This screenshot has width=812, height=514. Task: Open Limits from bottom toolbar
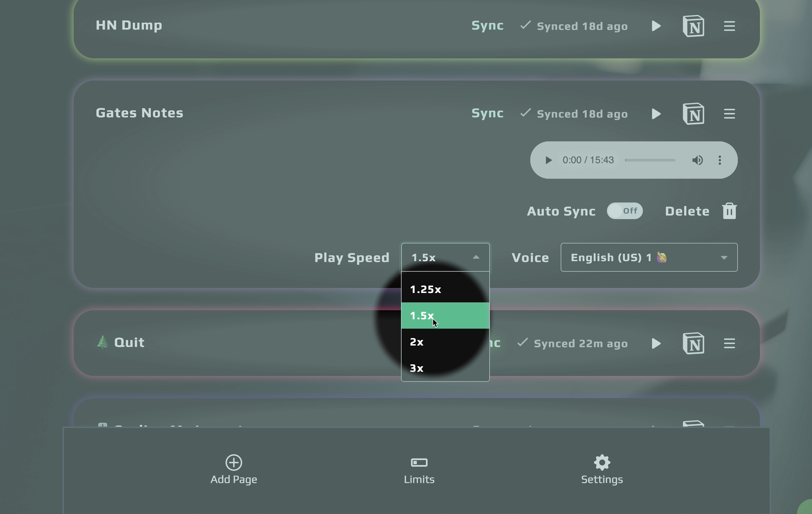419,470
